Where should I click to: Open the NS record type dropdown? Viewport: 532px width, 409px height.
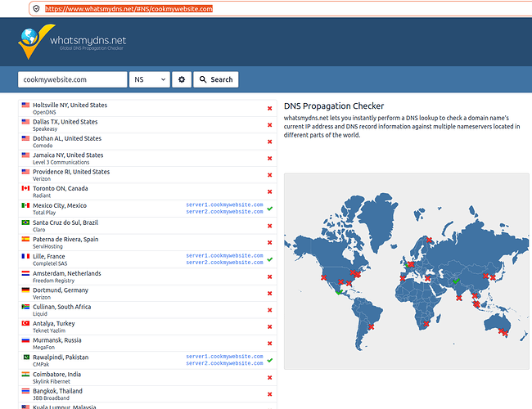(150, 79)
